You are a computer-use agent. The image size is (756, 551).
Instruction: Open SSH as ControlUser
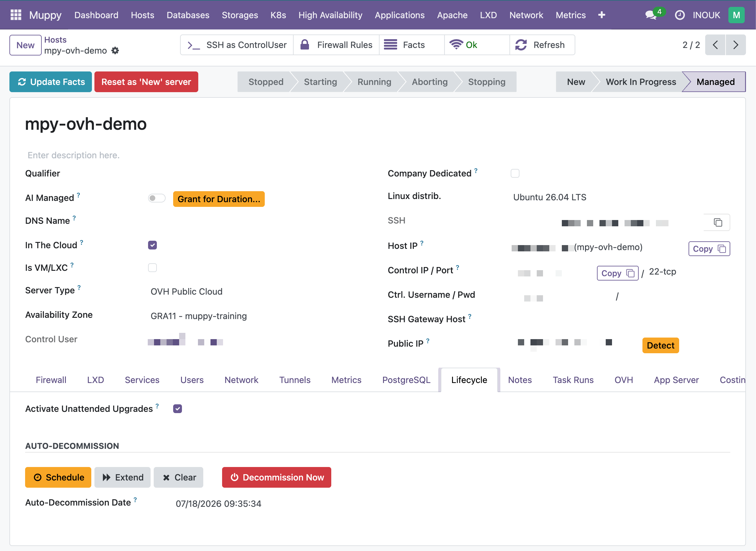click(237, 45)
